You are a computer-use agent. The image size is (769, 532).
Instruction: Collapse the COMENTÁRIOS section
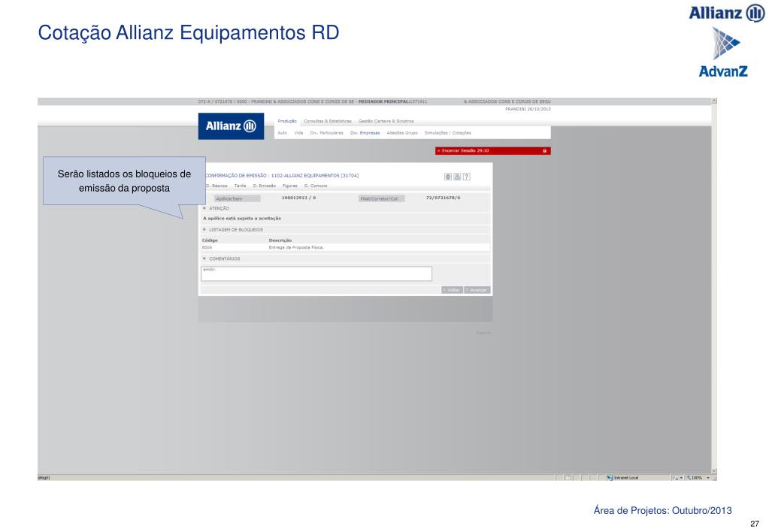pyautogui.click(x=204, y=258)
